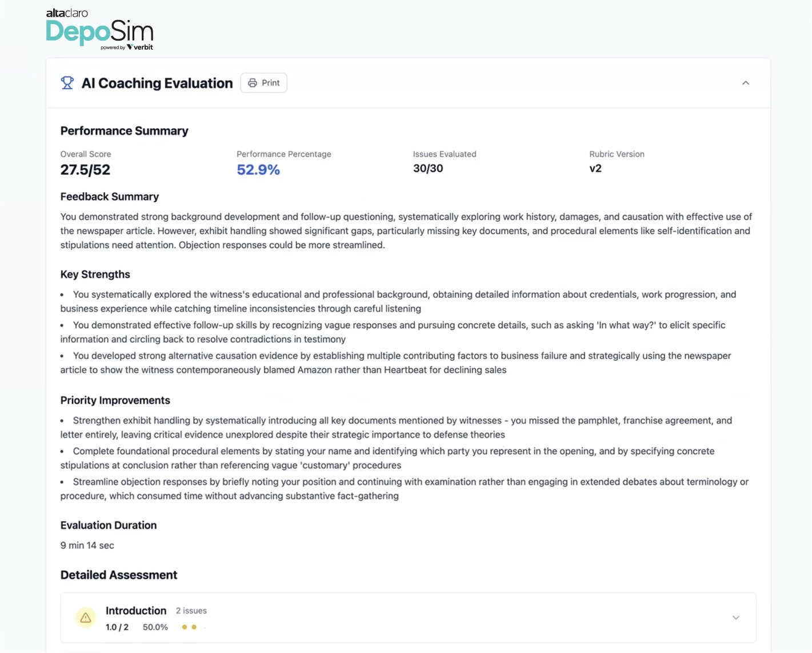The width and height of the screenshot is (812, 653).
Task: Click the 2 issues label beside Introduction
Action: coord(191,611)
